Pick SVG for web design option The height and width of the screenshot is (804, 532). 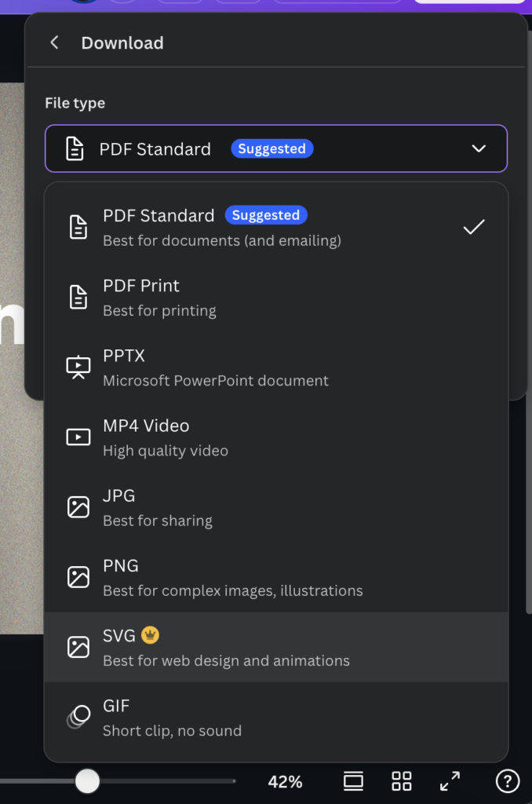[x=275, y=647]
